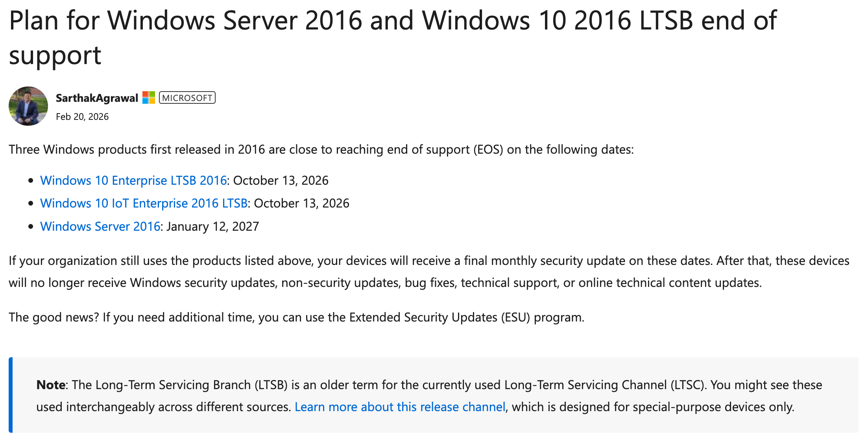868x441 pixels.
Task: Follow the Windows Server 2016 link
Action: tap(100, 226)
